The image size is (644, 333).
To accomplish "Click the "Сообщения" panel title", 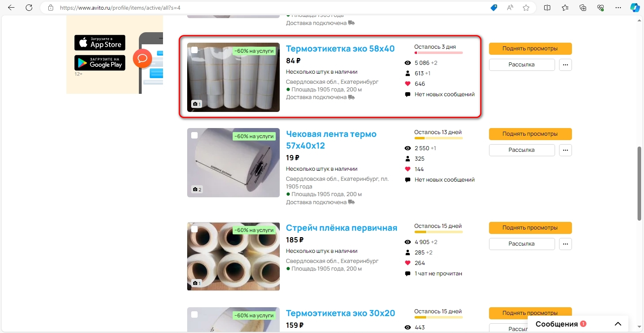I will pyautogui.click(x=557, y=324).
